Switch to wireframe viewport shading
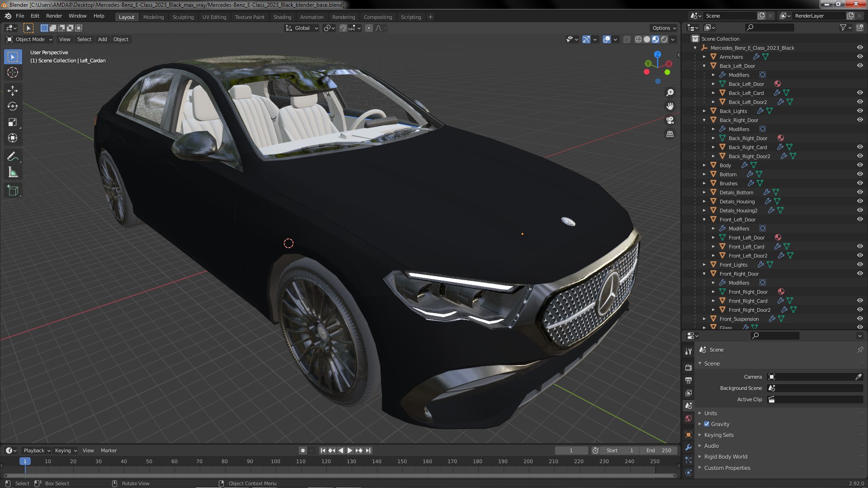 point(638,39)
